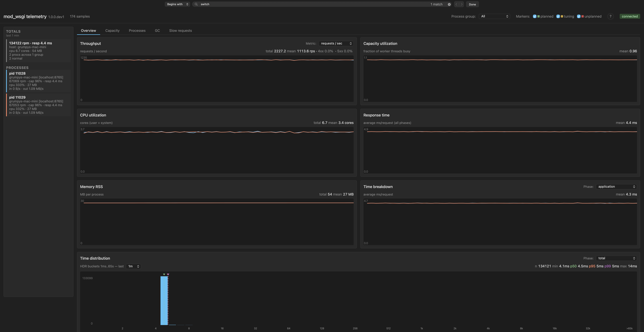
Task: Click the Throughput chart title
Action: pos(90,44)
